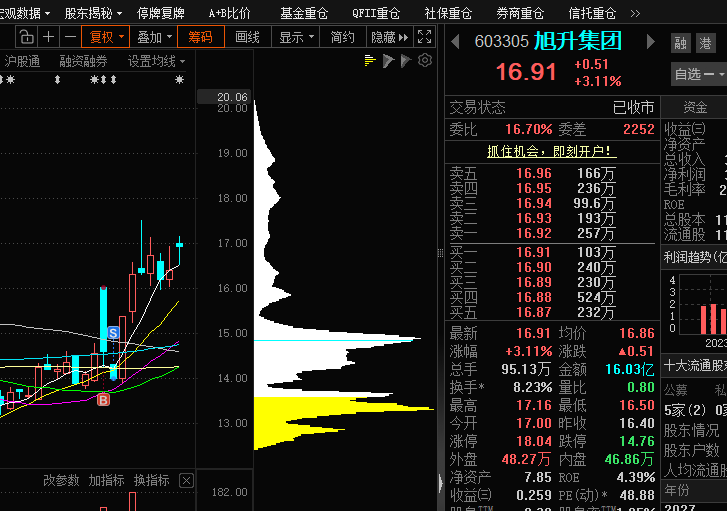Viewport: 727px width, 511px height.
Task: Click 加指标 to add indicator
Action: pyautogui.click(x=106, y=480)
